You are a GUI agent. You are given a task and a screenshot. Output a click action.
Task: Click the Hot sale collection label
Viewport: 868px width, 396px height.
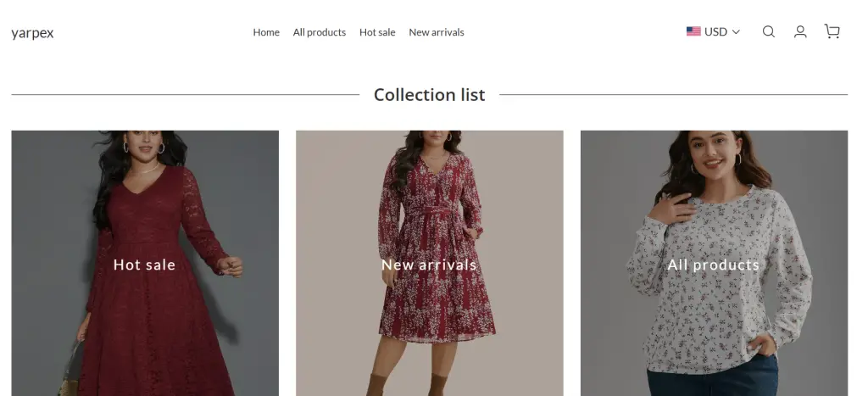coord(144,265)
